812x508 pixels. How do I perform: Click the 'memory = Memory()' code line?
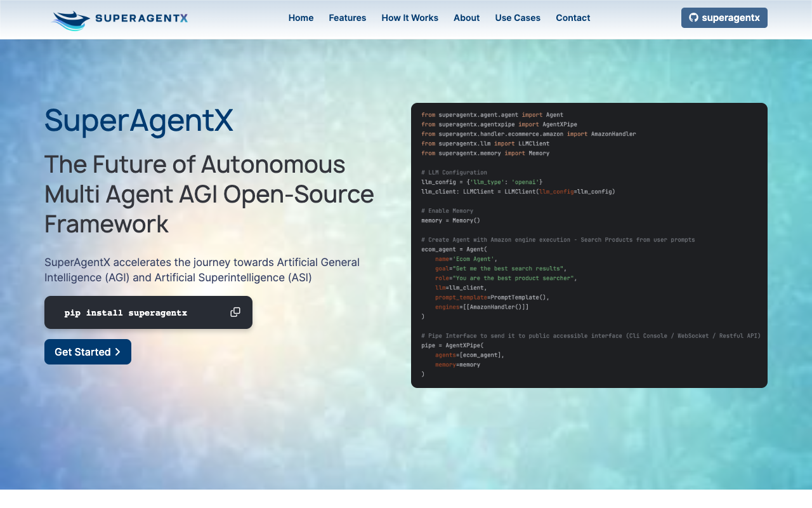[450, 220]
